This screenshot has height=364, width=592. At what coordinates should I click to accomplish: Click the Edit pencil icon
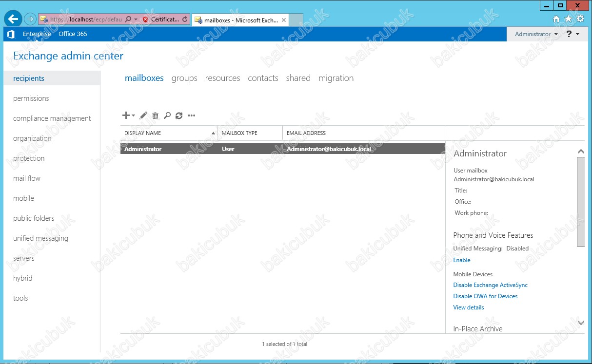click(x=143, y=115)
